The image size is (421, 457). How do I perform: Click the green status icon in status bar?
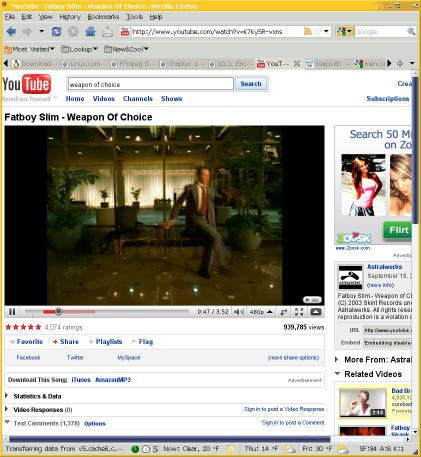pos(135,449)
